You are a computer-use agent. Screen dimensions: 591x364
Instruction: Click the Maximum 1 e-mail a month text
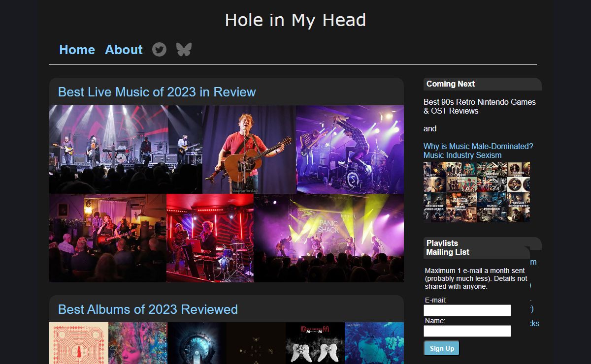click(476, 278)
